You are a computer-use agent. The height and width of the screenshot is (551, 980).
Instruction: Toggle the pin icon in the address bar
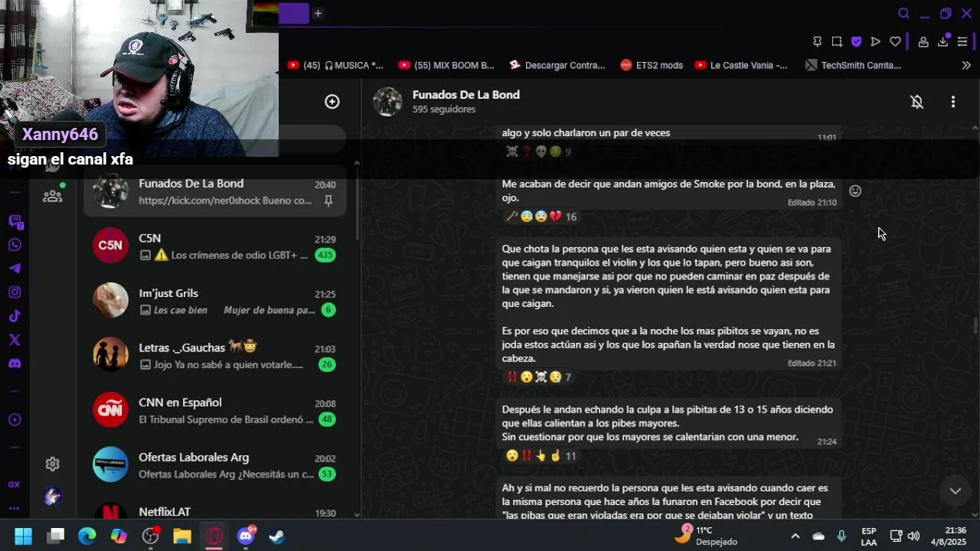[817, 41]
